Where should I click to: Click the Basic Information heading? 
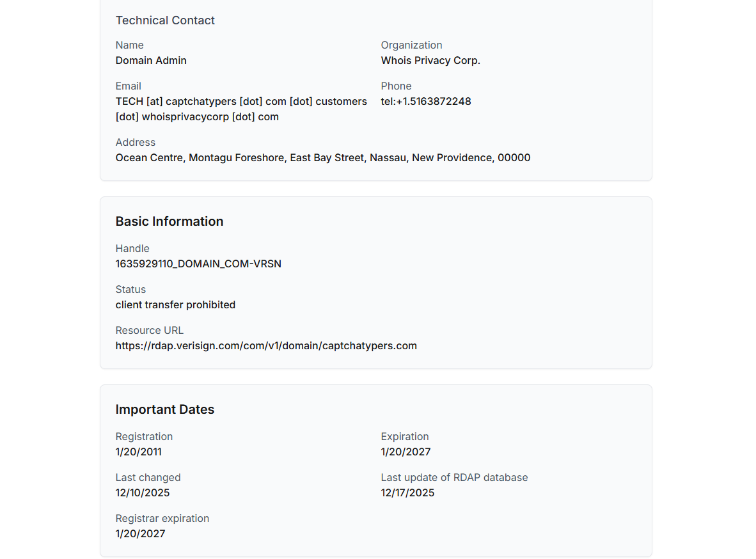pyautogui.click(x=169, y=221)
